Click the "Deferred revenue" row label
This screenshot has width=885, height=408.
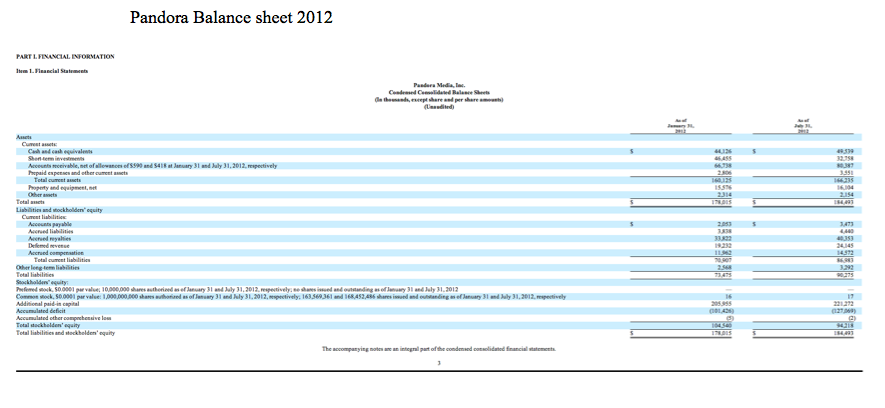point(49,246)
